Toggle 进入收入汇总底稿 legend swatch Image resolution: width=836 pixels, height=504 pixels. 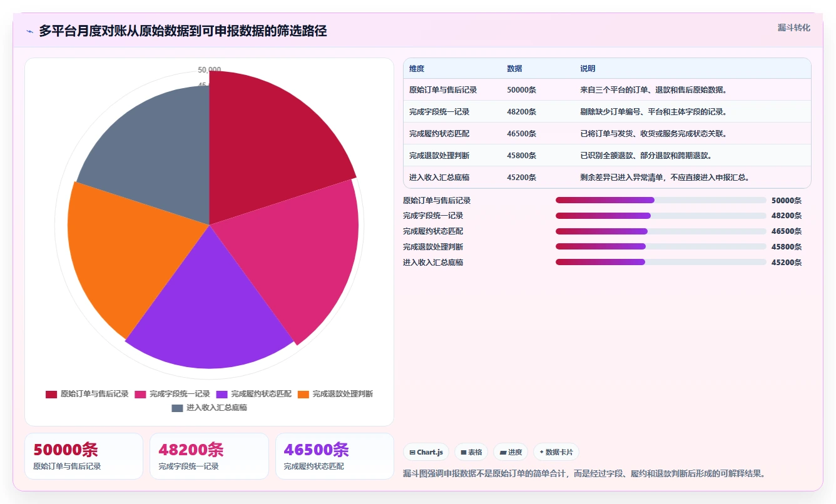177,408
